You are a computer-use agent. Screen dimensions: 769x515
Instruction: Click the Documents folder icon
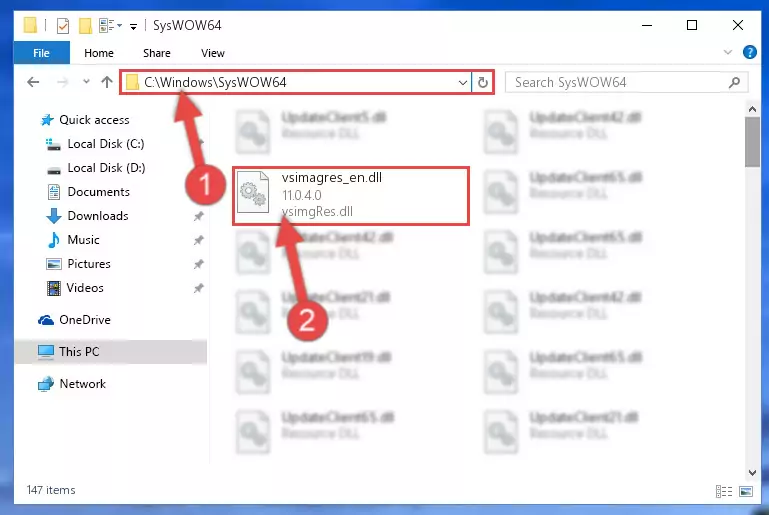53,192
